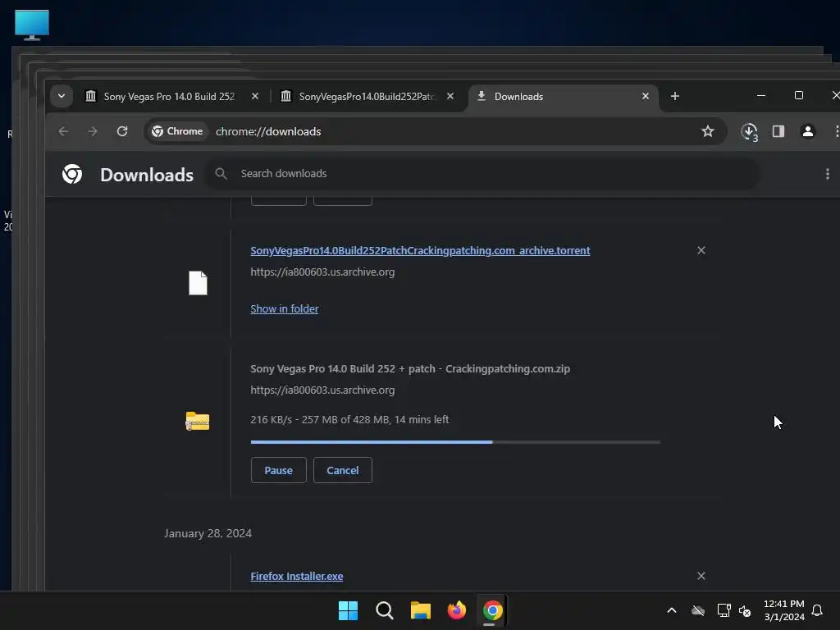
Task: Click the zip download progress bar
Action: [x=455, y=442]
